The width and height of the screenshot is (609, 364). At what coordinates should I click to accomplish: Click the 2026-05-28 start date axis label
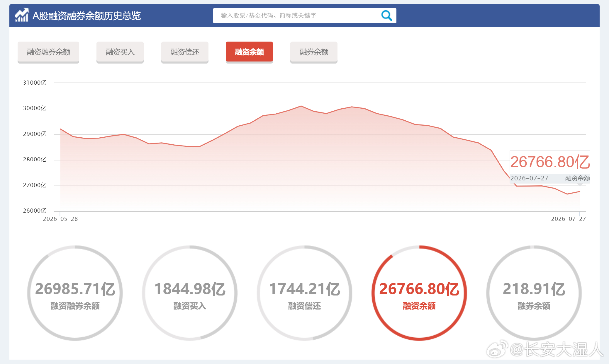(x=60, y=219)
